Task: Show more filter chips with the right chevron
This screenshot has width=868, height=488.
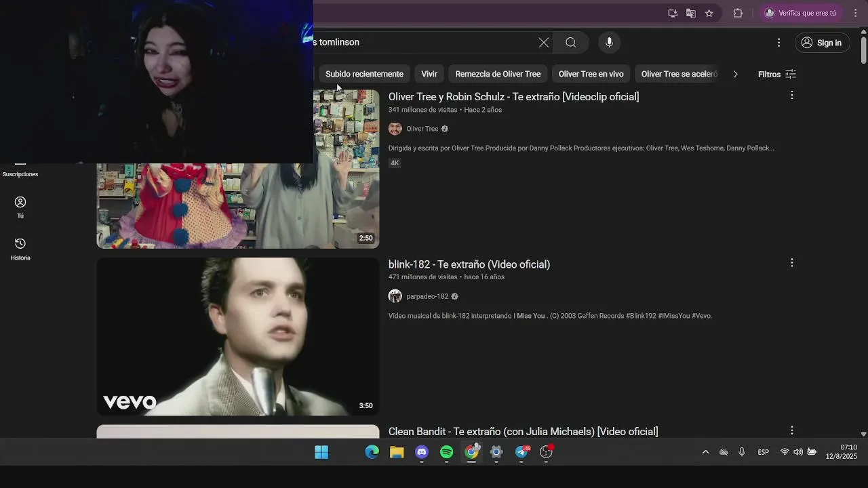Action: coord(735,74)
